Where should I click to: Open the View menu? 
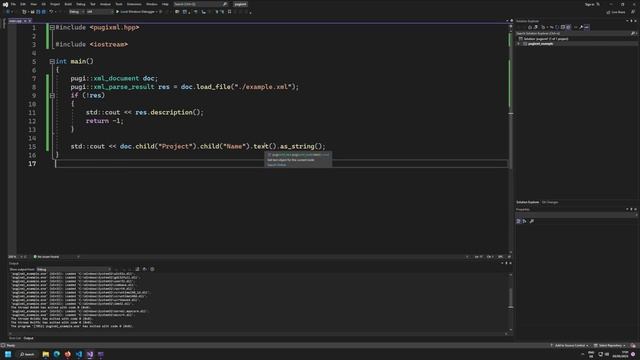(33, 4)
